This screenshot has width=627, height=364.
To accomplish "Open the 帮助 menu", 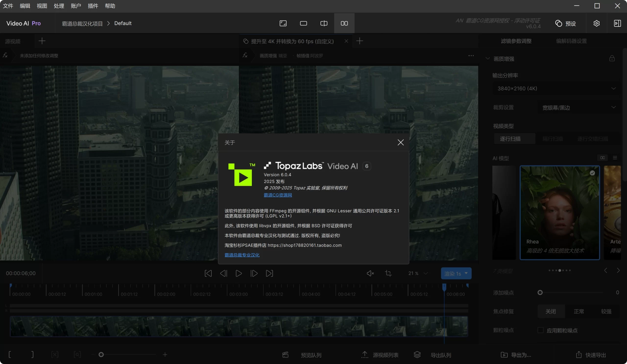I will point(110,6).
